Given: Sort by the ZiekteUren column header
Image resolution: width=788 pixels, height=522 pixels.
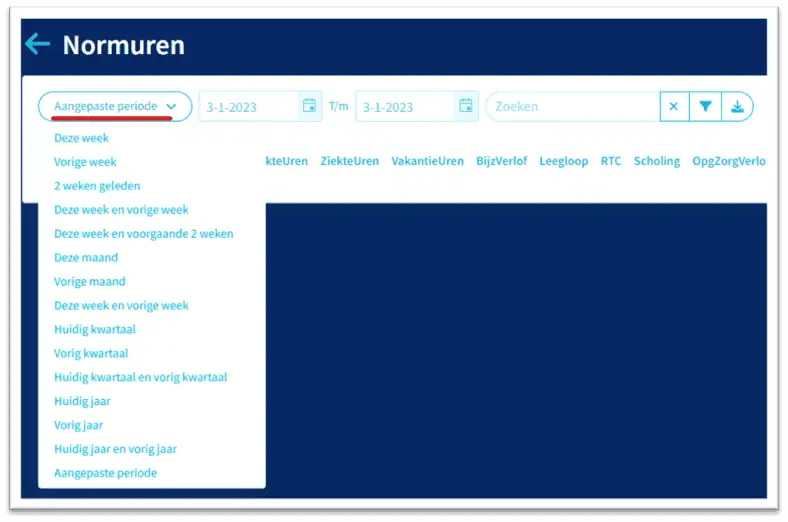Looking at the screenshot, I should 350,161.
